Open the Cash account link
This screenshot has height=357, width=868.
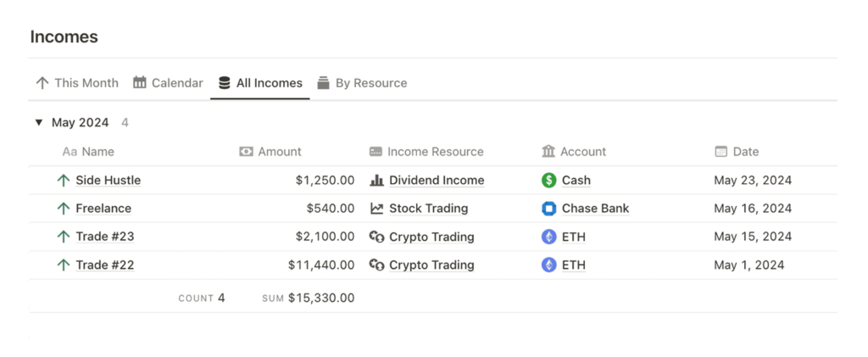pyautogui.click(x=576, y=181)
